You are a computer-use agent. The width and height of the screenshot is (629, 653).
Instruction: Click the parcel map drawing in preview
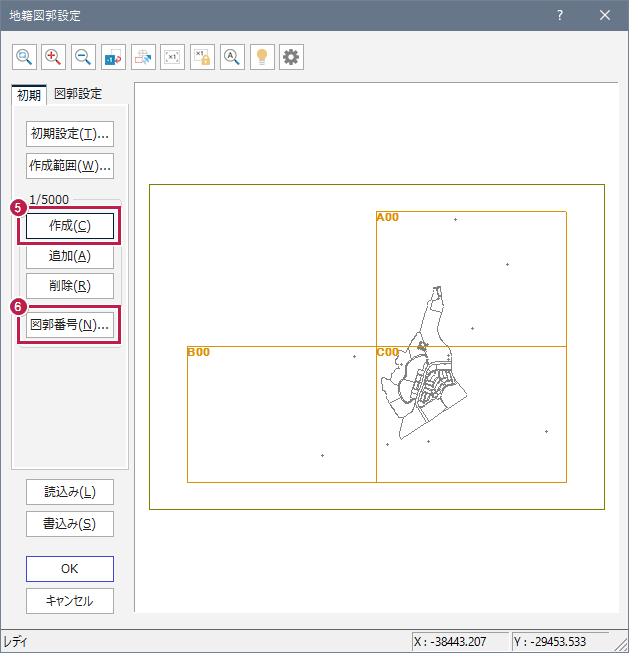click(x=424, y=364)
